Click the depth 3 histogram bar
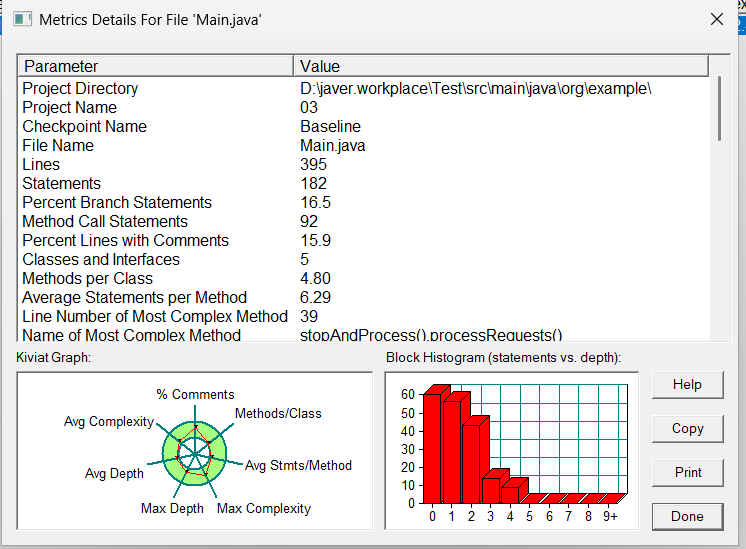 pos(491,490)
